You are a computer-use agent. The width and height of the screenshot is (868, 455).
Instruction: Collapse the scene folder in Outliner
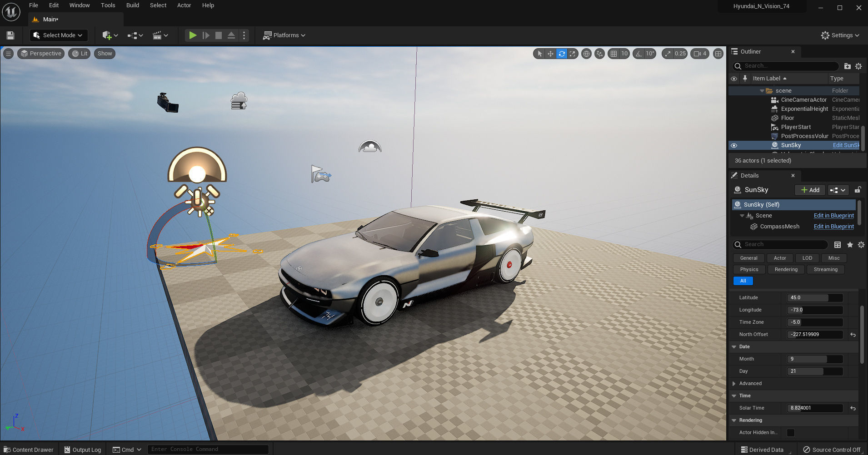762,91
